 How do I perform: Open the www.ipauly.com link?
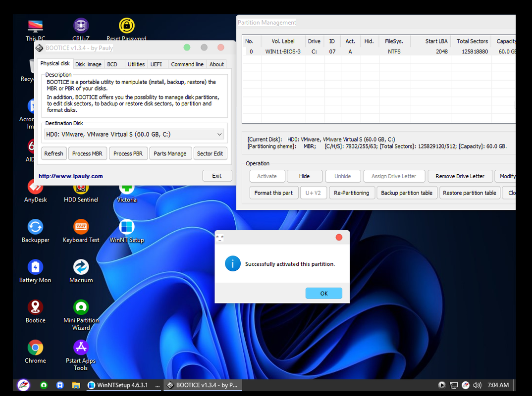click(x=70, y=176)
